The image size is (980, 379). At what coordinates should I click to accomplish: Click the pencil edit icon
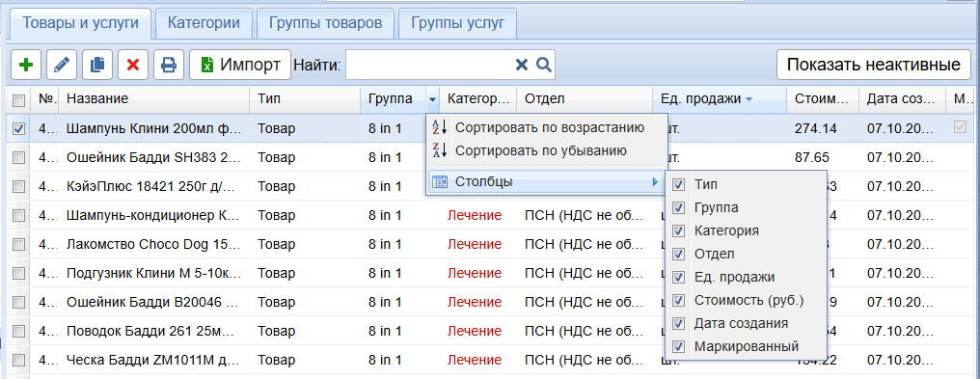[x=62, y=65]
